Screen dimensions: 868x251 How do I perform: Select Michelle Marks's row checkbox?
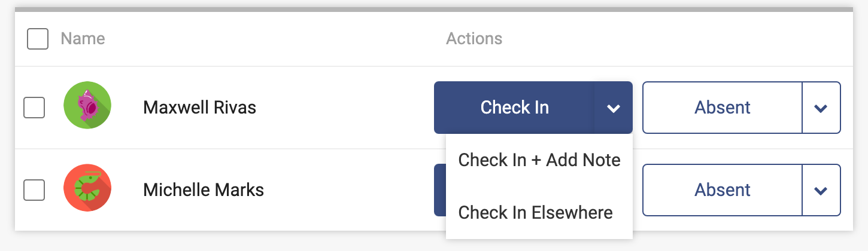[34, 190]
